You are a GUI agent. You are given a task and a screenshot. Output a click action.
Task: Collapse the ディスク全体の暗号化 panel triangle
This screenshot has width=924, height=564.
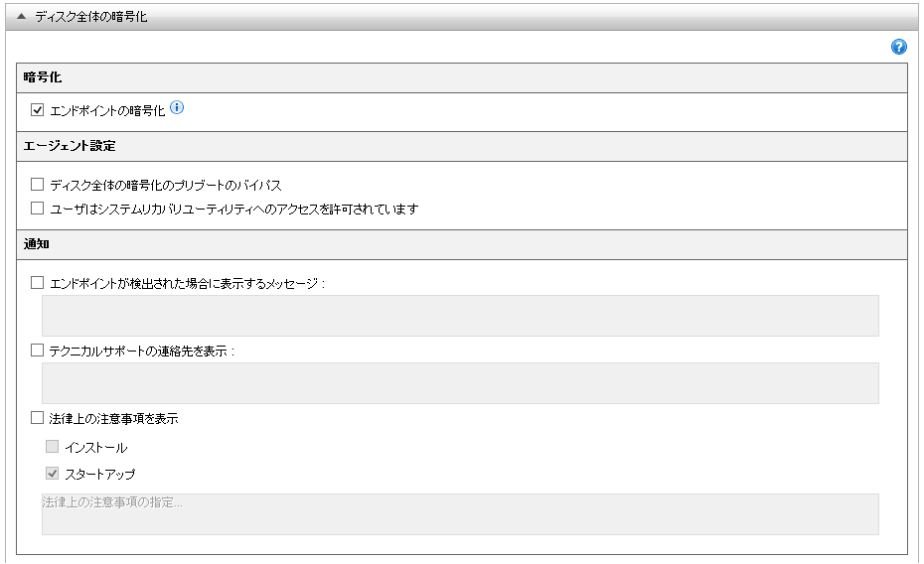[21, 17]
